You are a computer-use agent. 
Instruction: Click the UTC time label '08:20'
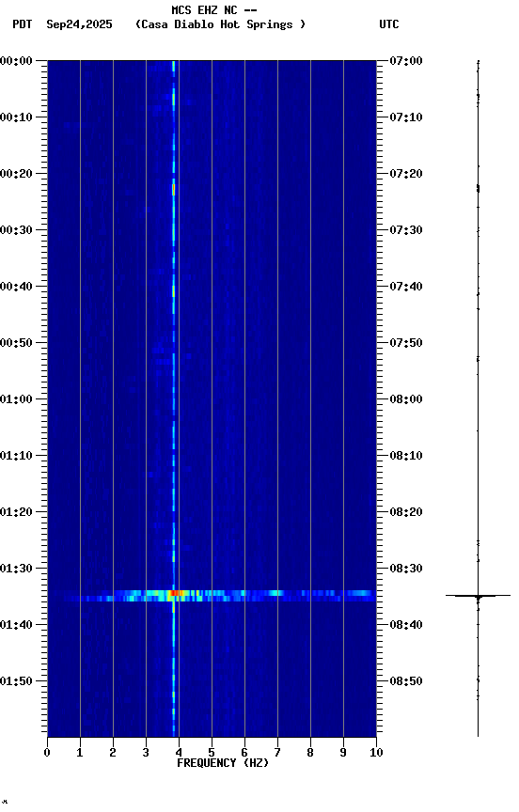coord(406,512)
